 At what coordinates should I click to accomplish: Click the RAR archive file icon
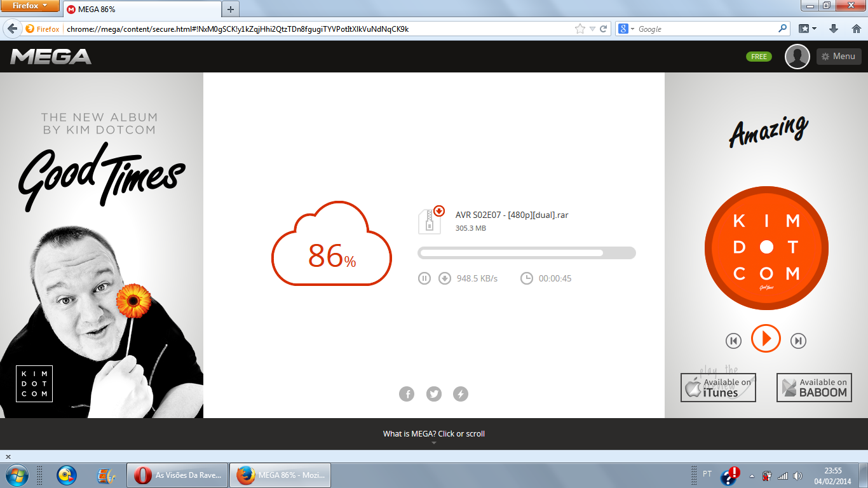tap(430, 220)
